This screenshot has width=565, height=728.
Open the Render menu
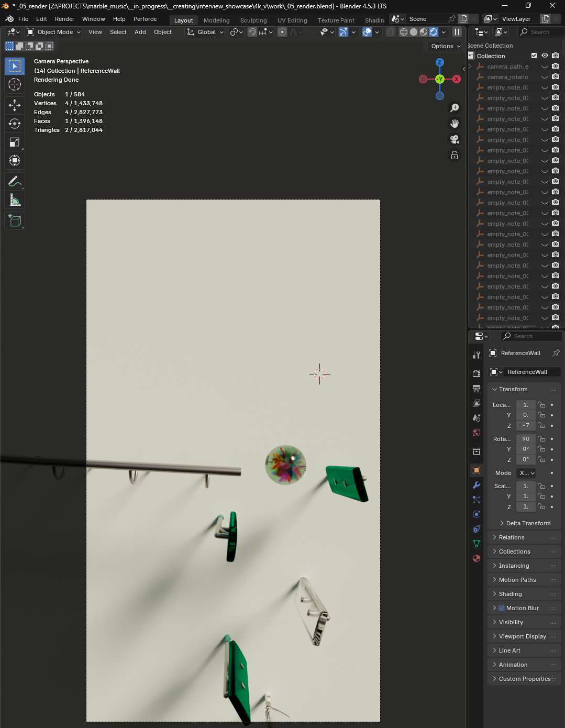[64, 19]
